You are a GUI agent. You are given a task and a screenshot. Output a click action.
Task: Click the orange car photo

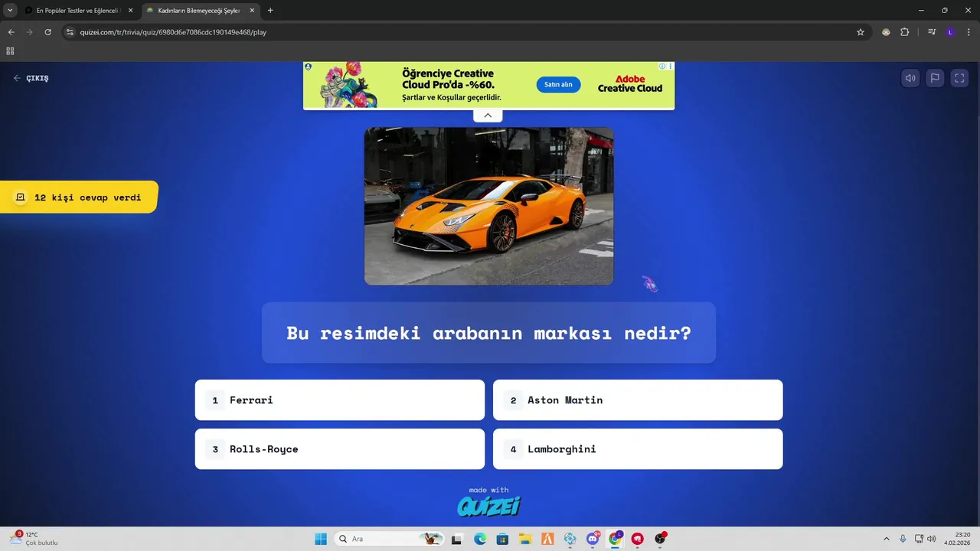tap(488, 207)
